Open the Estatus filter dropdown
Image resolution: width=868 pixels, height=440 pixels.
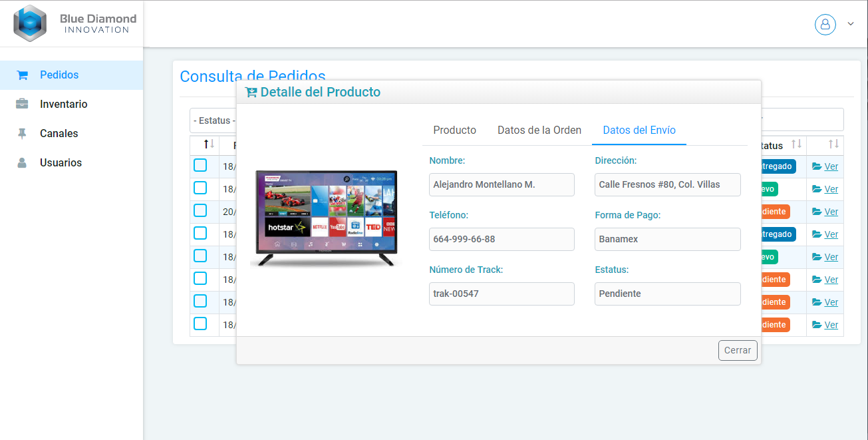213,120
